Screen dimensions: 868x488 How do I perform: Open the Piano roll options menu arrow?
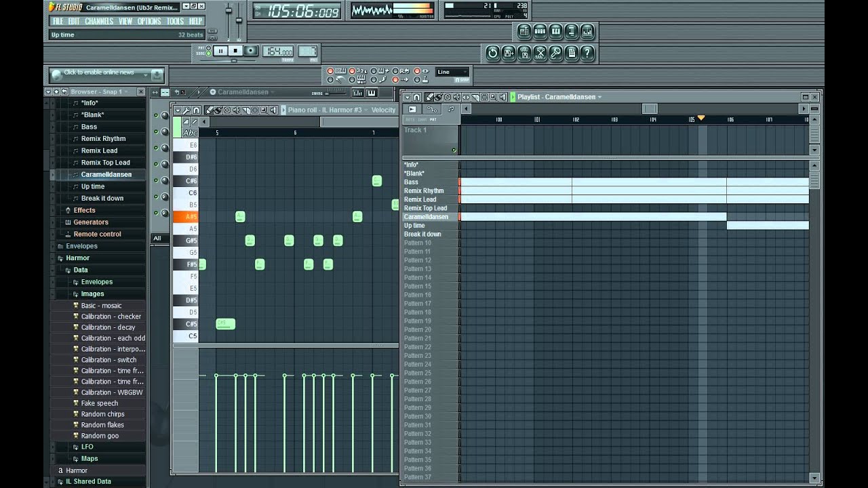tap(178, 110)
